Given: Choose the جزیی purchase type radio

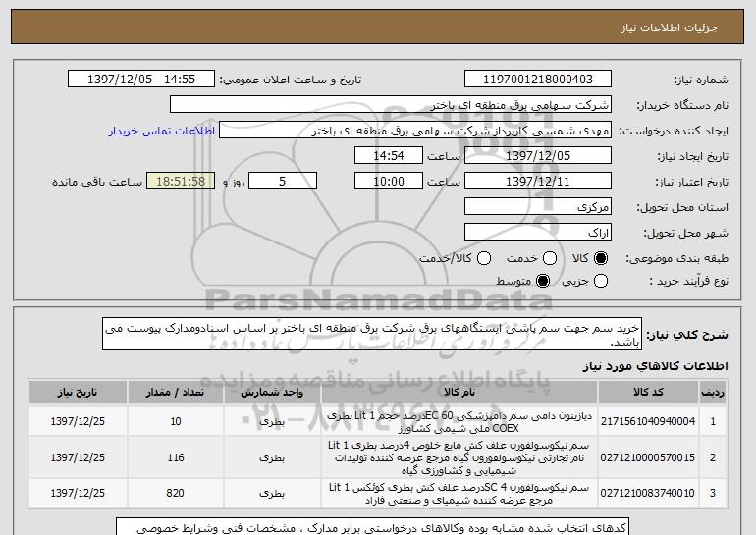Looking at the screenshot, I should click(x=601, y=281).
